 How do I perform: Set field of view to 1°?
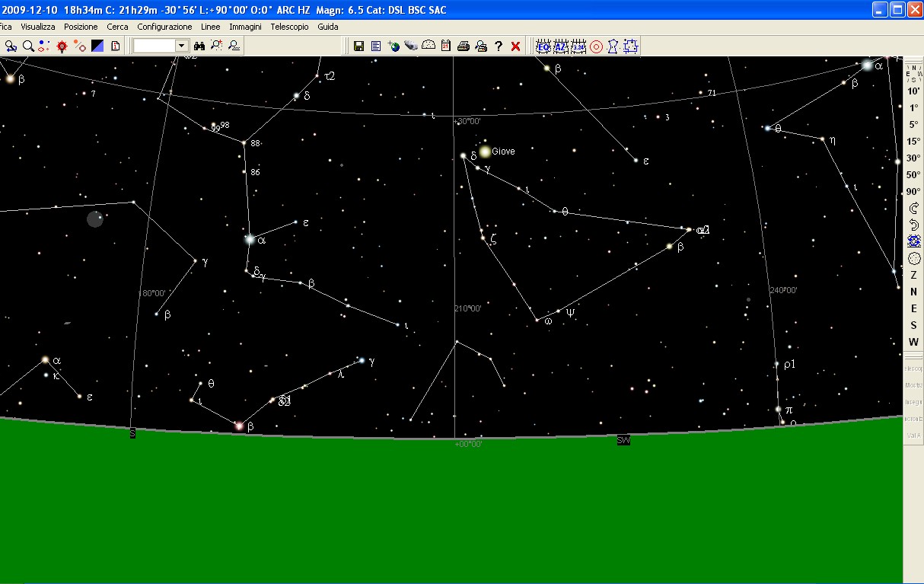click(913, 108)
